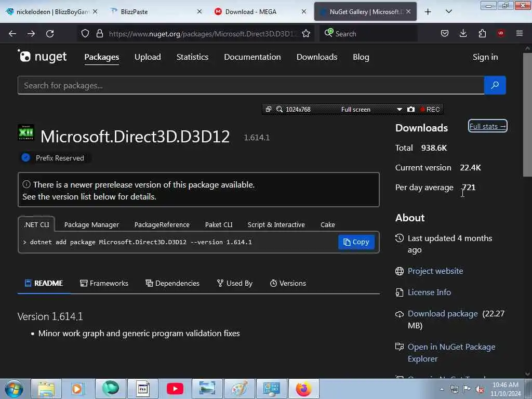Take a screenshot with the recorder camera icon
The height and width of the screenshot is (399, 532).
click(411, 109)
